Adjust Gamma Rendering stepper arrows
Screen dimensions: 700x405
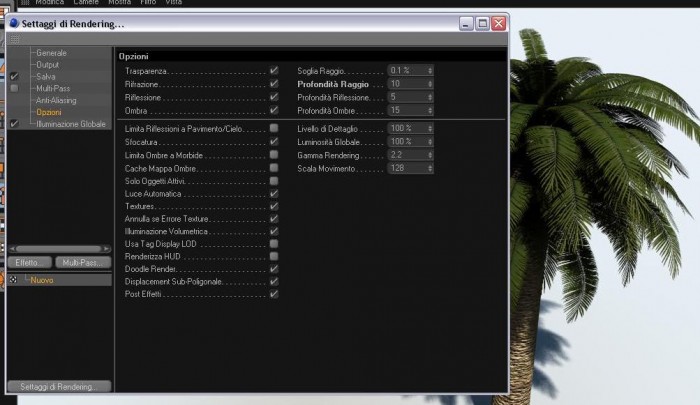coord(430,155)
